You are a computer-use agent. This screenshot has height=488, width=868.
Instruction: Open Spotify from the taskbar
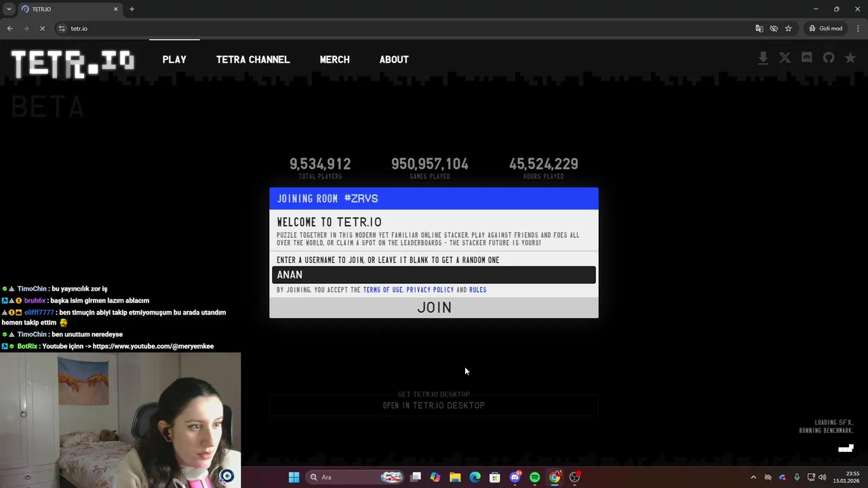click(x=535, y=477)
